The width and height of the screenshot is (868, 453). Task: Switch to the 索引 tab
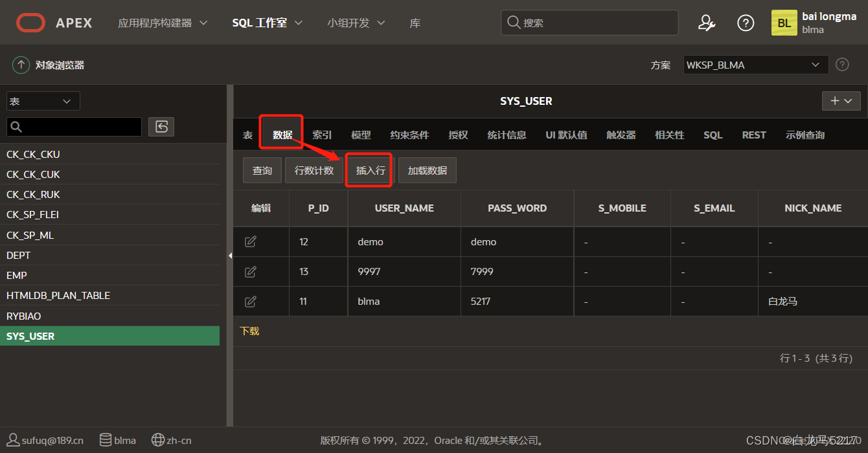[x=322, y=135]
